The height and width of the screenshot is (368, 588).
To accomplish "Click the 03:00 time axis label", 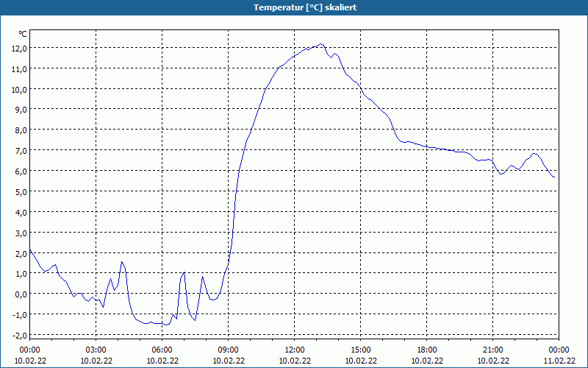I will (x=96, y=350).
